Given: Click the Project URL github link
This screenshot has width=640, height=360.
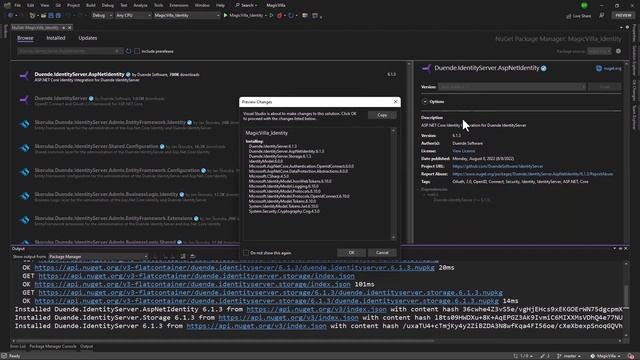Looking at the screenshot, I should (x=498, y=166).
